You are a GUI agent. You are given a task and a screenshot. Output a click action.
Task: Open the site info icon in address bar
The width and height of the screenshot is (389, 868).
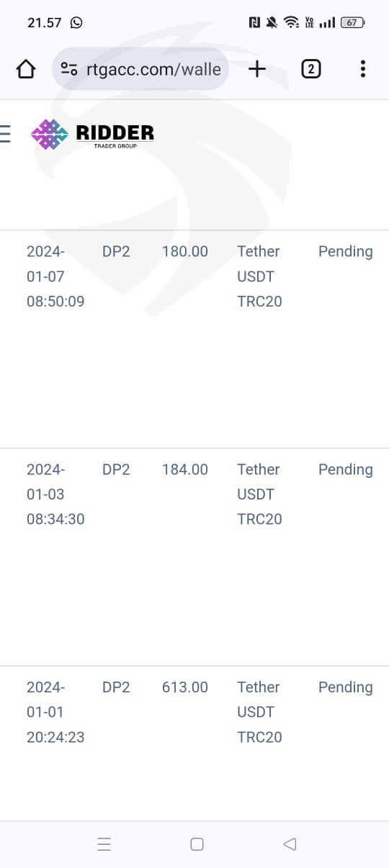[69, 69]
